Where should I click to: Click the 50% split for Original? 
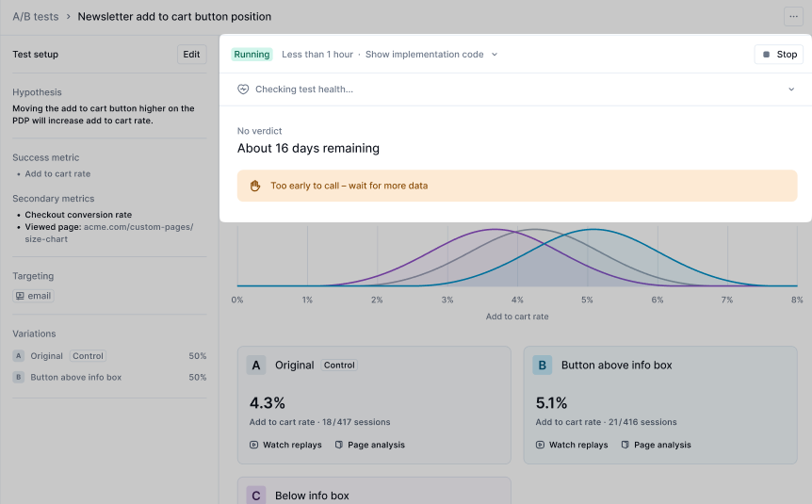(x=197, y=356)
